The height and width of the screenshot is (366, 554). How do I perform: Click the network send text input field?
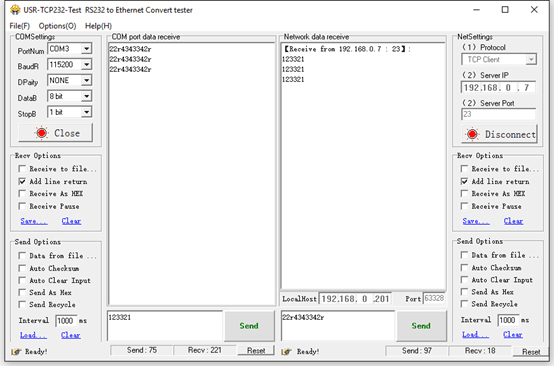click(x=338, y=326)
